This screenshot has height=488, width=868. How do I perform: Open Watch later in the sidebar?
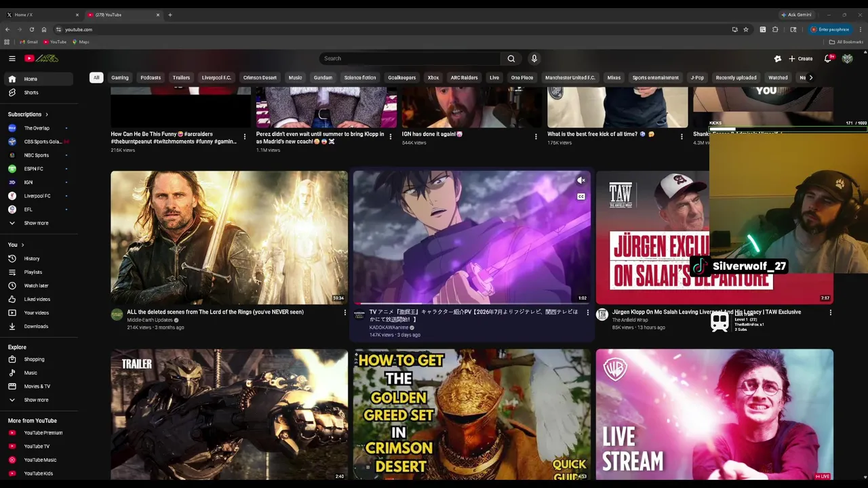click(x=38, y=285)
